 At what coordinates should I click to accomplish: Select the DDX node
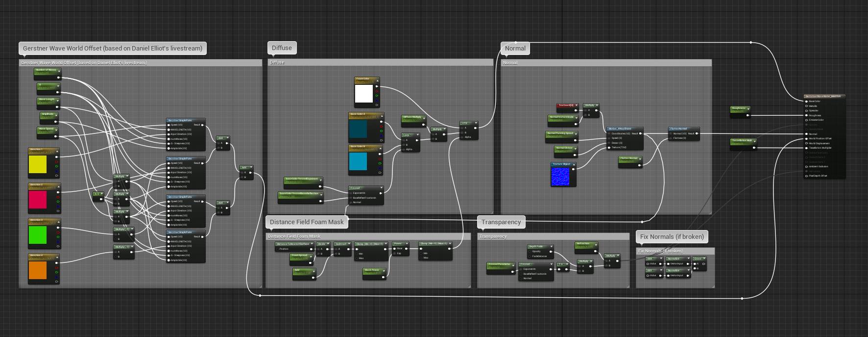(654, 261)
